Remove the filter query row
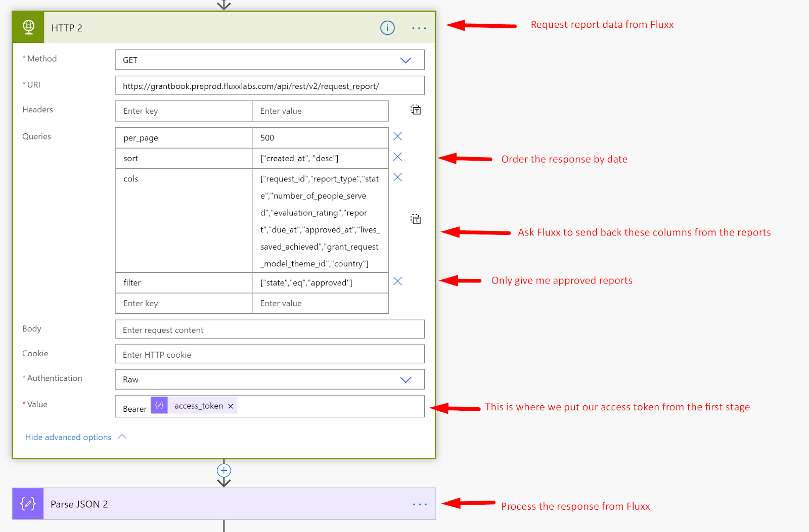Screen dimensions: 809x532 coord(398,281)
